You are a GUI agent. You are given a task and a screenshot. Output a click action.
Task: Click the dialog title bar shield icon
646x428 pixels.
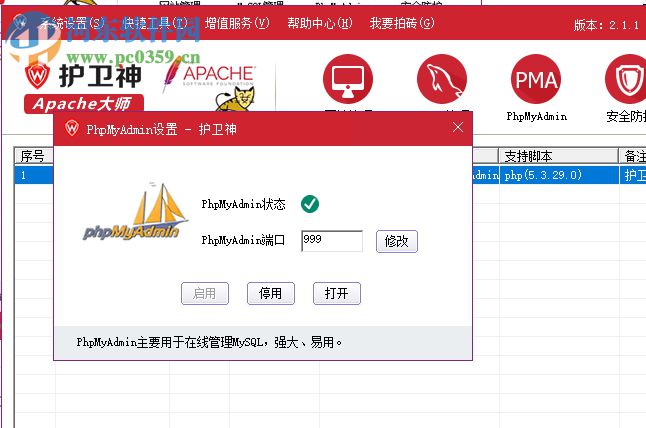coord(72,128)
